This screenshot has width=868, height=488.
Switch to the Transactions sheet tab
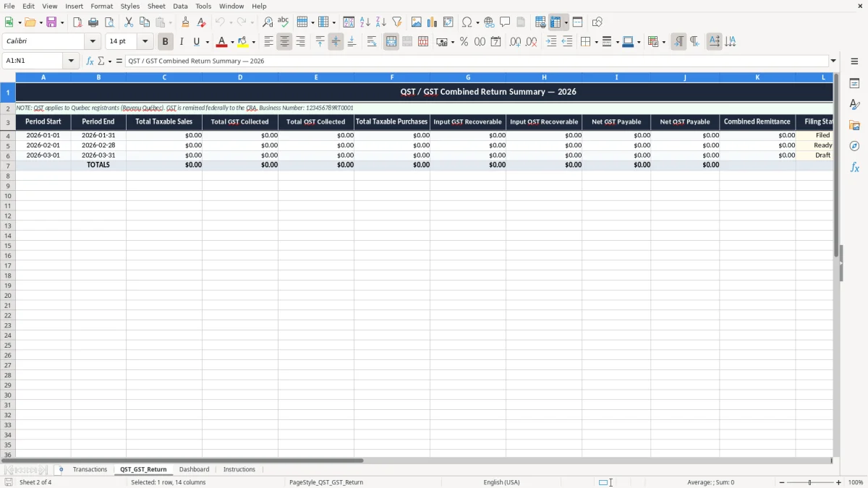(x=90, y=470)
